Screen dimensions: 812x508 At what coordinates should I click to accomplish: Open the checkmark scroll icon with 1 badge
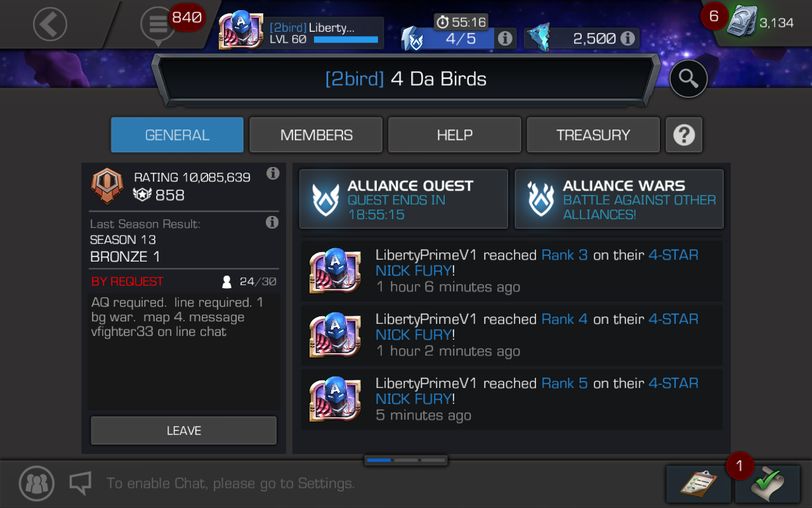point(767,484)
